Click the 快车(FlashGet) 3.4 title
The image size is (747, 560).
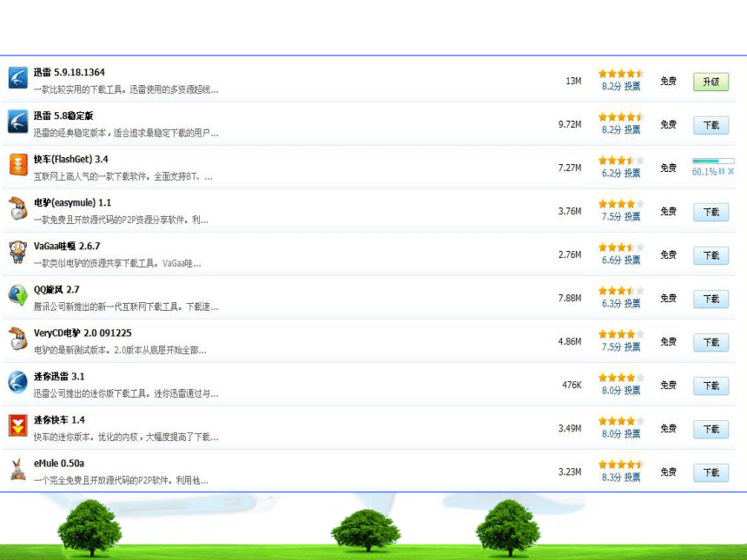coord(71,159)
